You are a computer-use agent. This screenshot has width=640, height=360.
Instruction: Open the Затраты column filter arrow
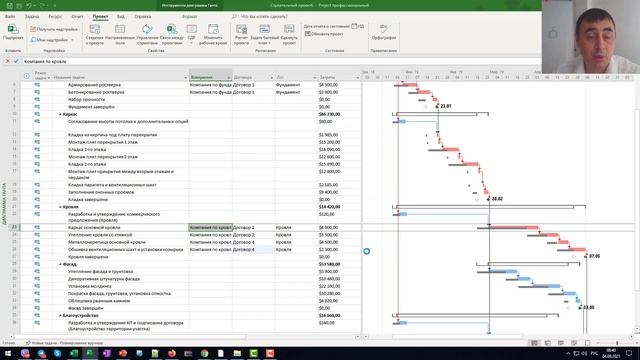click(x=358, y=78)
